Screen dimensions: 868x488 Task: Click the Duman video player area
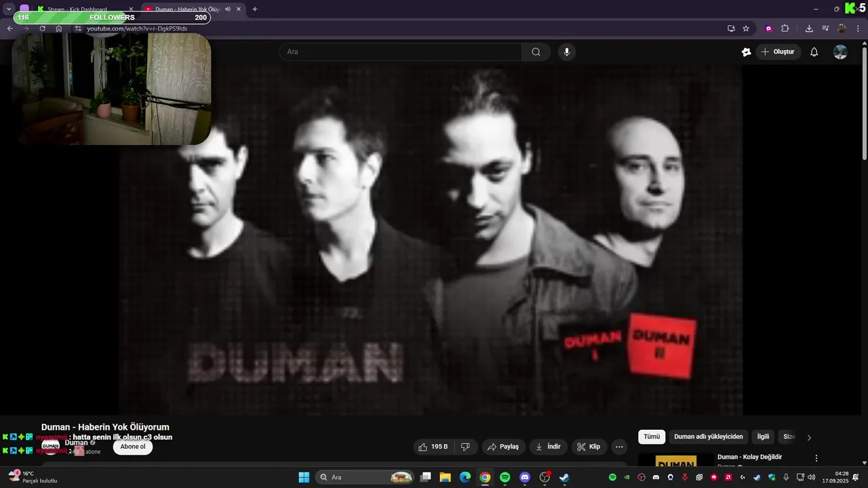[431, 240]
